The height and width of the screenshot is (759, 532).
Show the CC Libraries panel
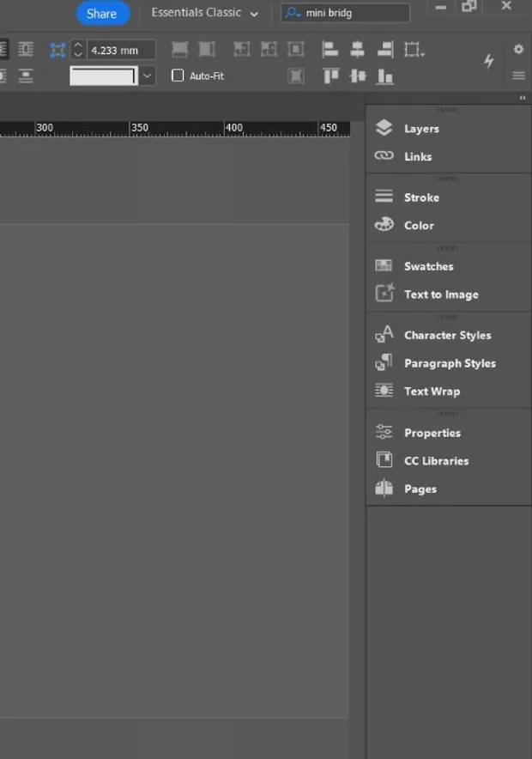pos(435,461)
